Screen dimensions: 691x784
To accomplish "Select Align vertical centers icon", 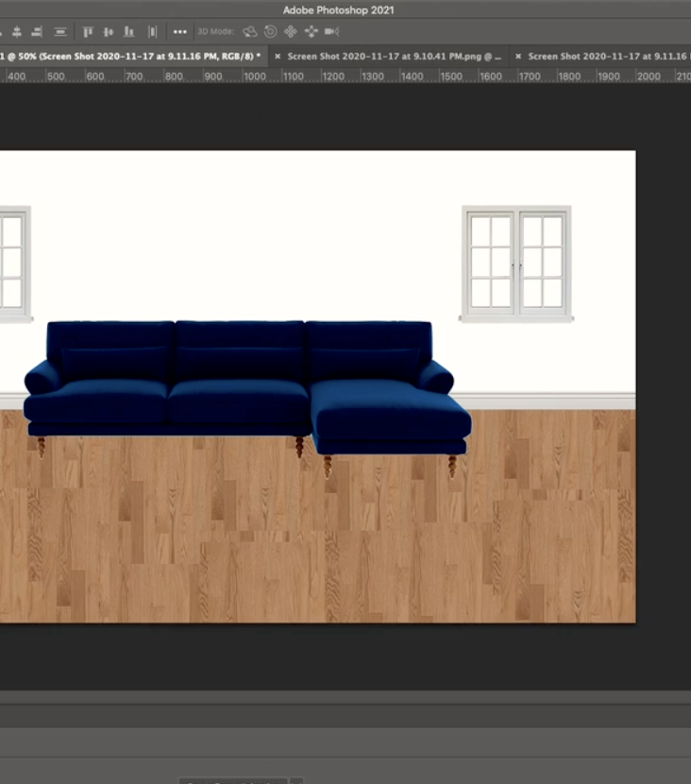I will tap(108, 31).
